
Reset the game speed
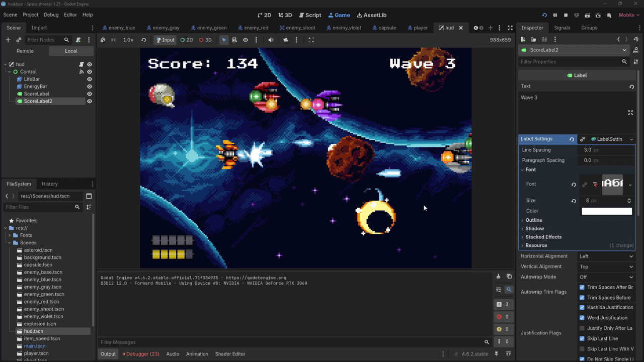click(x=143, y=40)
